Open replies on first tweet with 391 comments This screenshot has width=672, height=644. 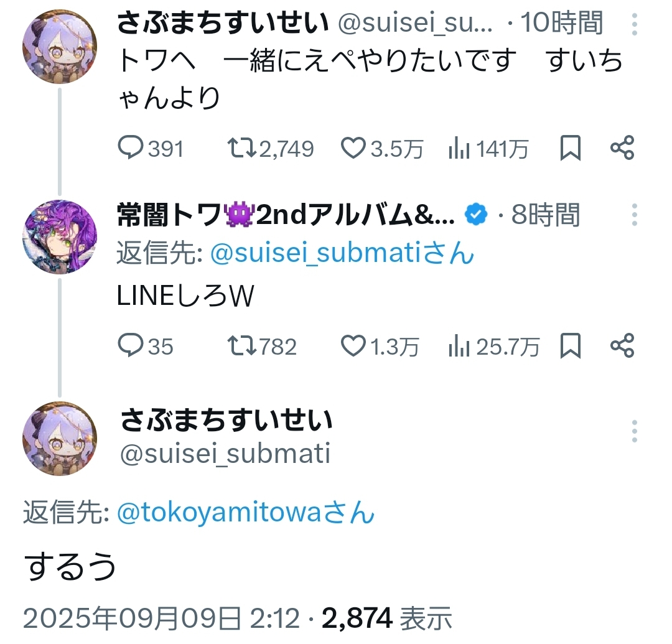pyautogui.click(x=151, y=148)
